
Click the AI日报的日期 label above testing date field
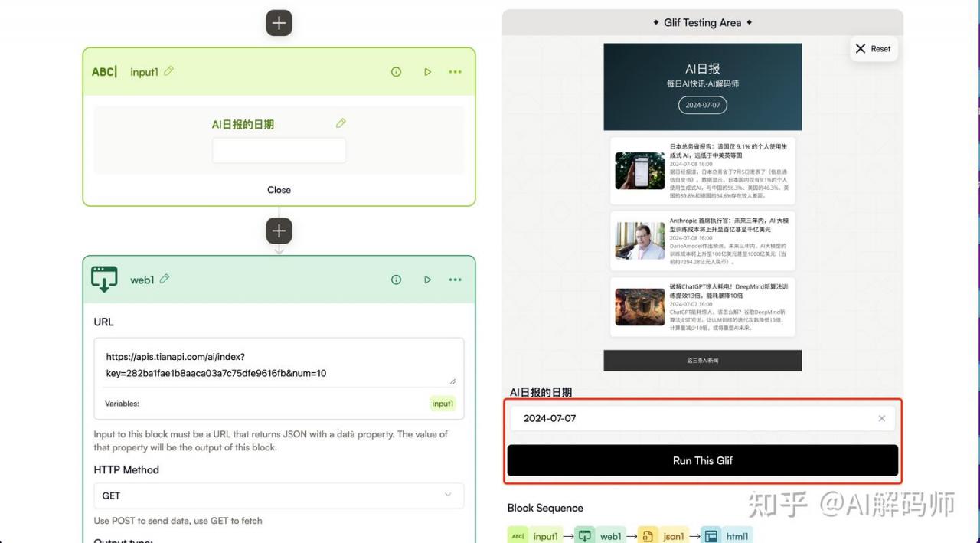point(541,392)
